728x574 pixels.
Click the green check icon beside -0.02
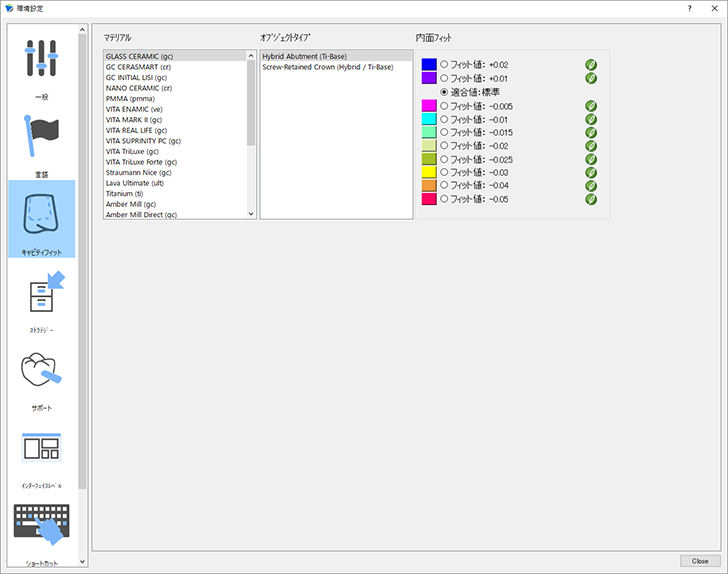coord(591,146)
